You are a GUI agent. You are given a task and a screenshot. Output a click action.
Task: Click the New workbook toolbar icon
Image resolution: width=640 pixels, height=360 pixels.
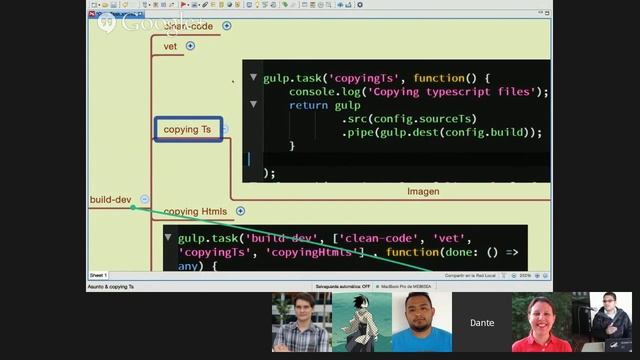(x=93, y=5)
